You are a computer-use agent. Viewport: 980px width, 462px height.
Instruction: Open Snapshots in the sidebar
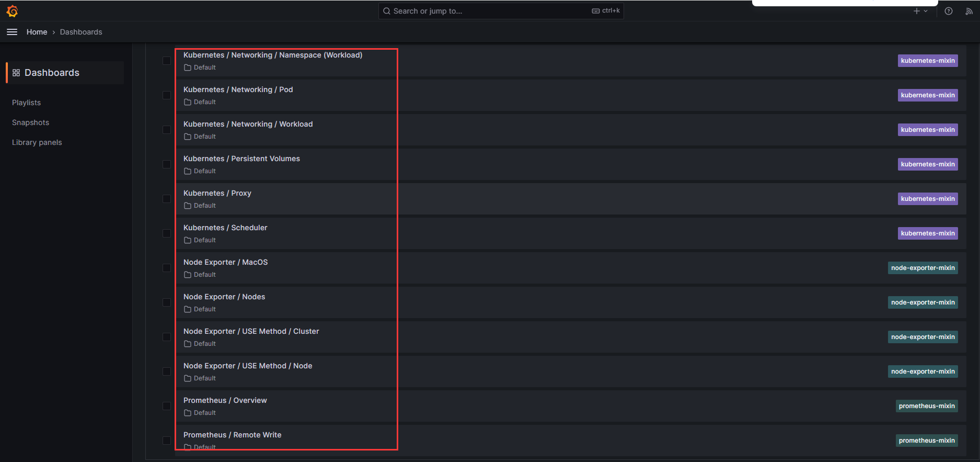pos(30,122)
